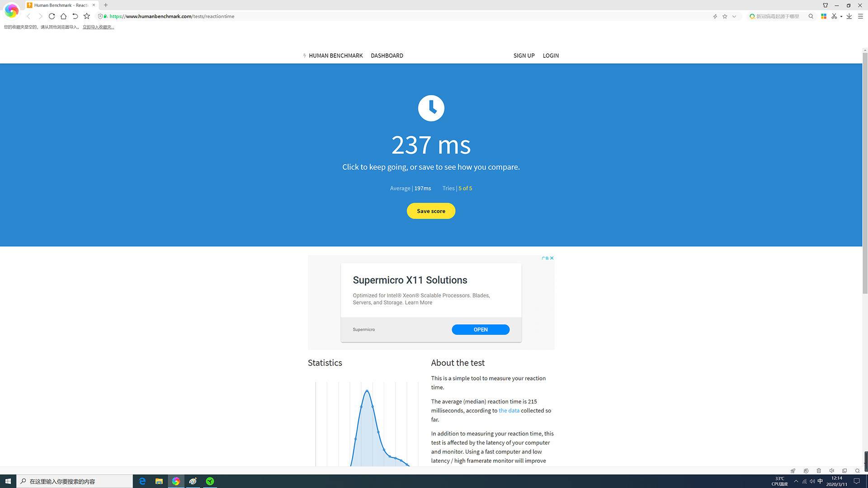Click the Save score button

[x=431, y=211]
